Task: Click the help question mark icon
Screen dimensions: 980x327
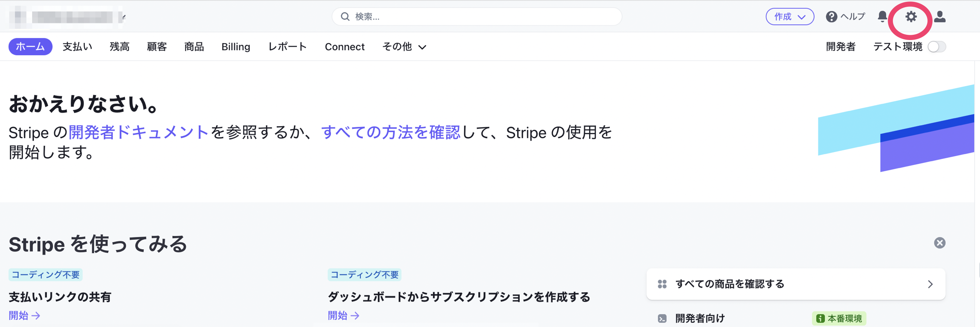Action: [x=833, y=17]
